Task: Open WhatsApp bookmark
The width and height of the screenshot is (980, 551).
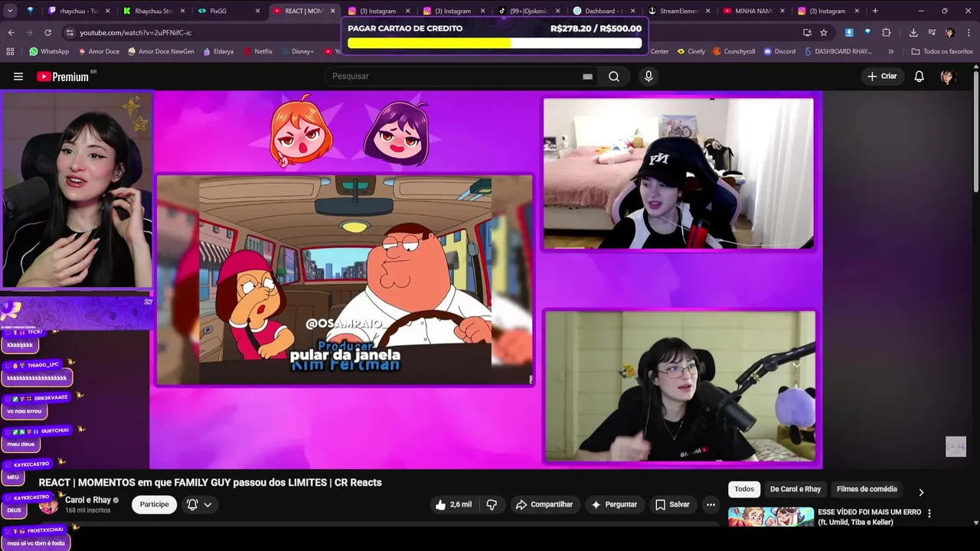Action: 49,51
